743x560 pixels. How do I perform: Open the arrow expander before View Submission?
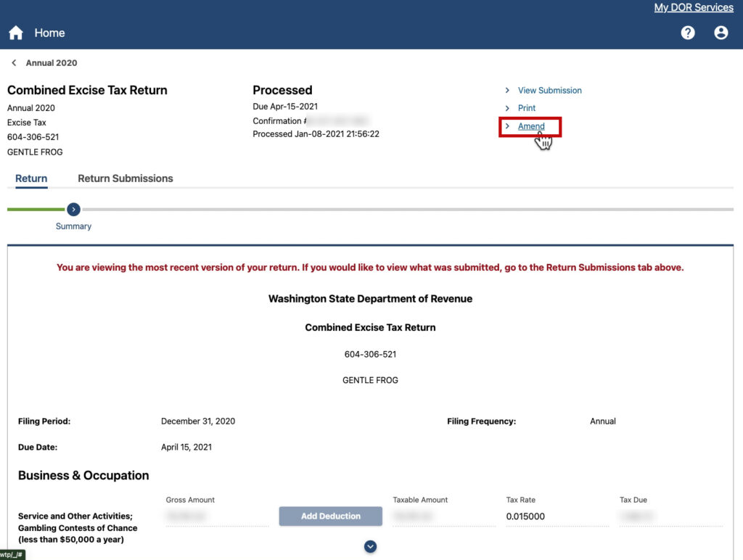[507, 90]
